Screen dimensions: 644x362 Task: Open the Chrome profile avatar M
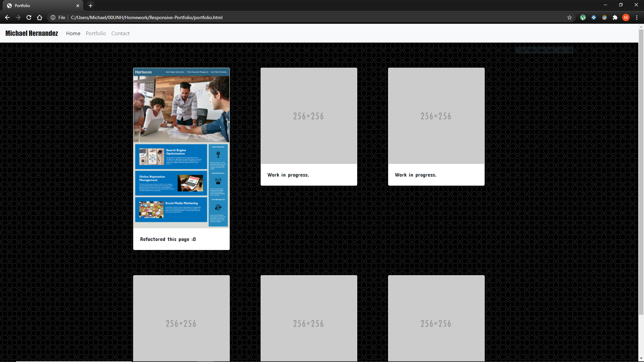coord(626,17)
